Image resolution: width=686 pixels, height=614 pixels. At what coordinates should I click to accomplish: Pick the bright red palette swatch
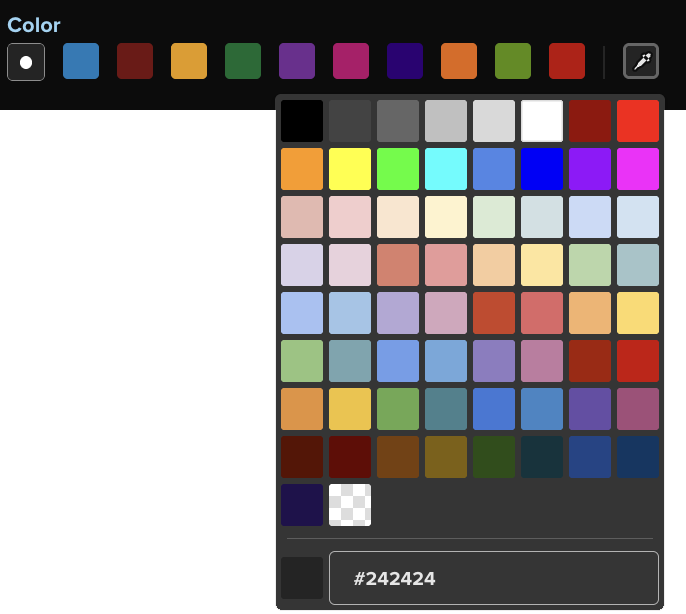(x=638, y=121)
